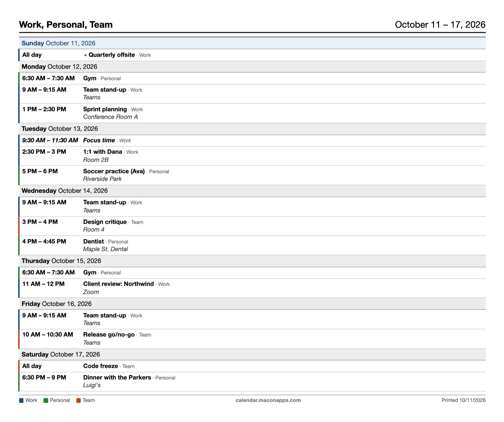
Task: Click the Tuesday October 13, 2026 header
Action: click(x=252, y=129)
